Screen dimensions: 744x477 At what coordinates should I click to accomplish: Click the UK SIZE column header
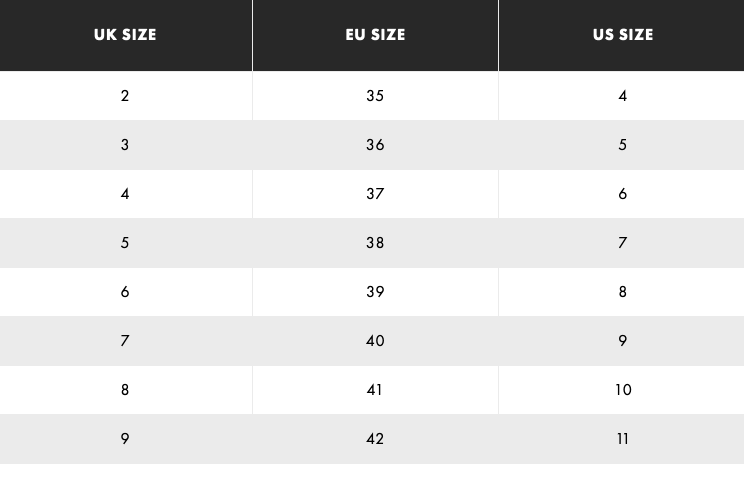[x=125, y=35]
